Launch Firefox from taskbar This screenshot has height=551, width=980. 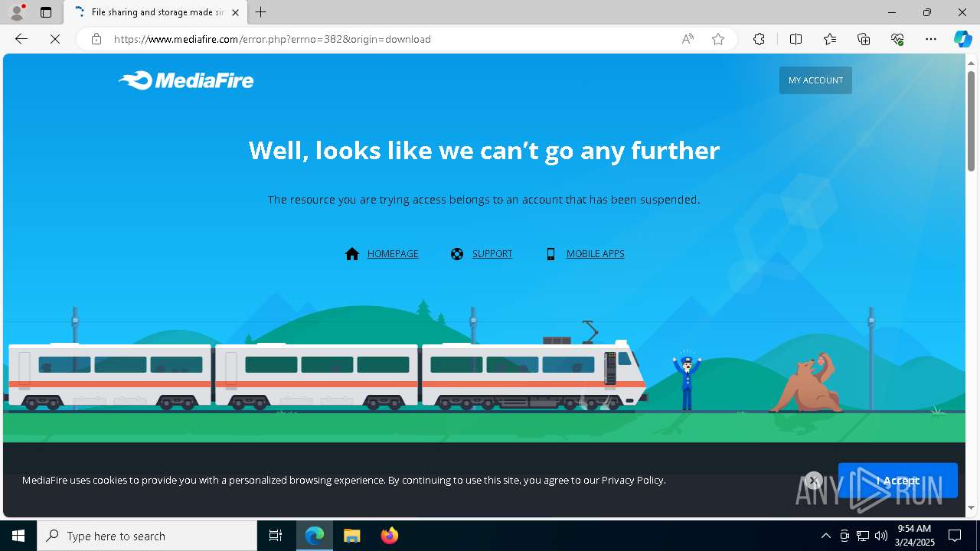pos(389,536)
